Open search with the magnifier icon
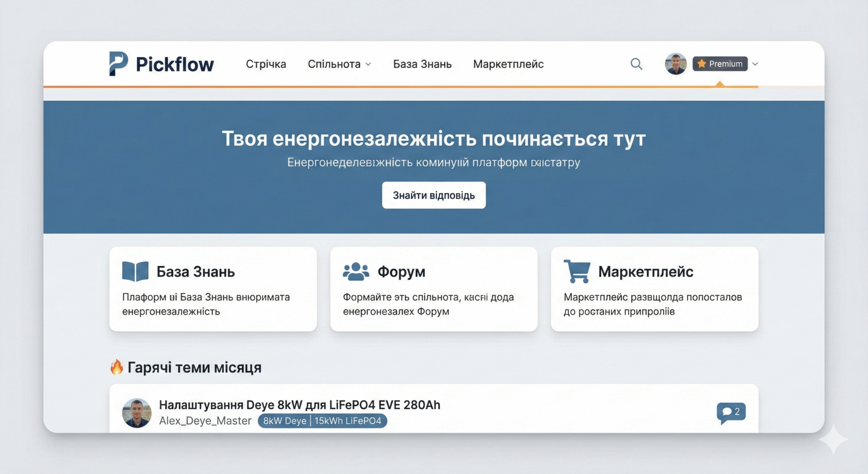 [x=636, y=64]
